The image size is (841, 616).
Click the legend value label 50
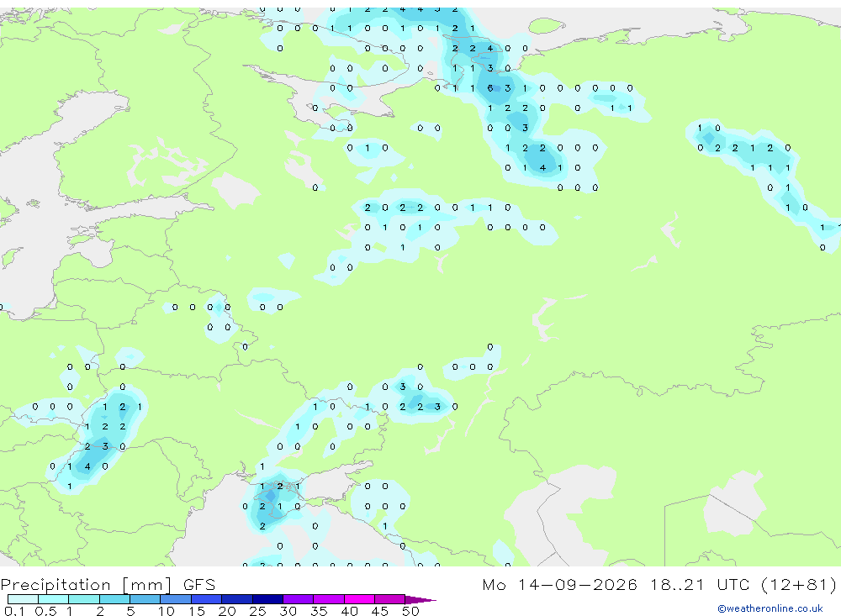(410, 611)
